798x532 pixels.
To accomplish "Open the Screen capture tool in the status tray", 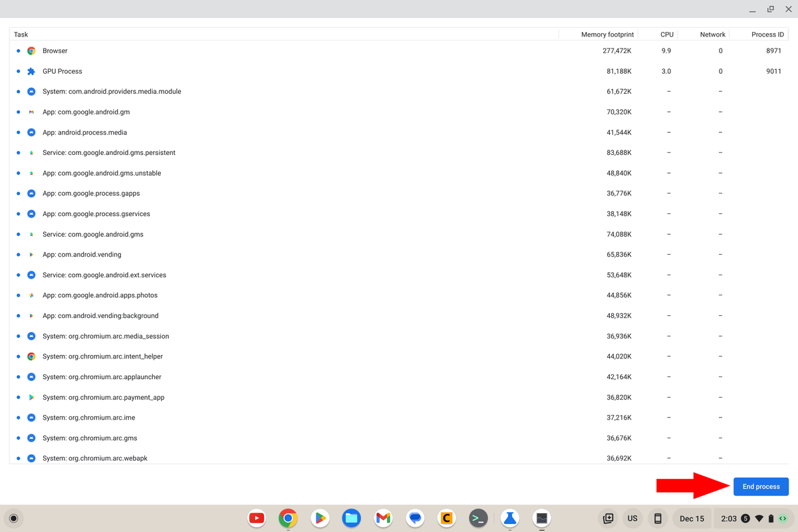I will [x=607, y=518].
